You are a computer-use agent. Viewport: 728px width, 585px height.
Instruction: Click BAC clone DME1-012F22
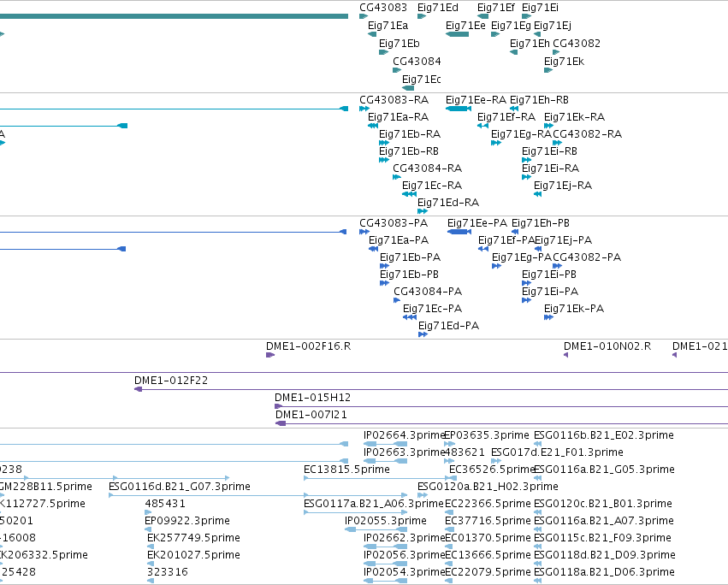(171, 381)
